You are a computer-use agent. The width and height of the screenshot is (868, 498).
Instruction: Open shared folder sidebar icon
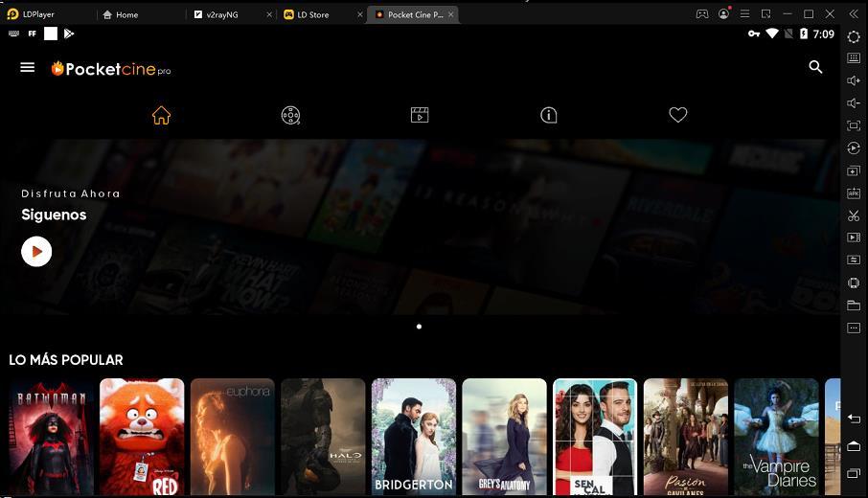coord(854,306)
